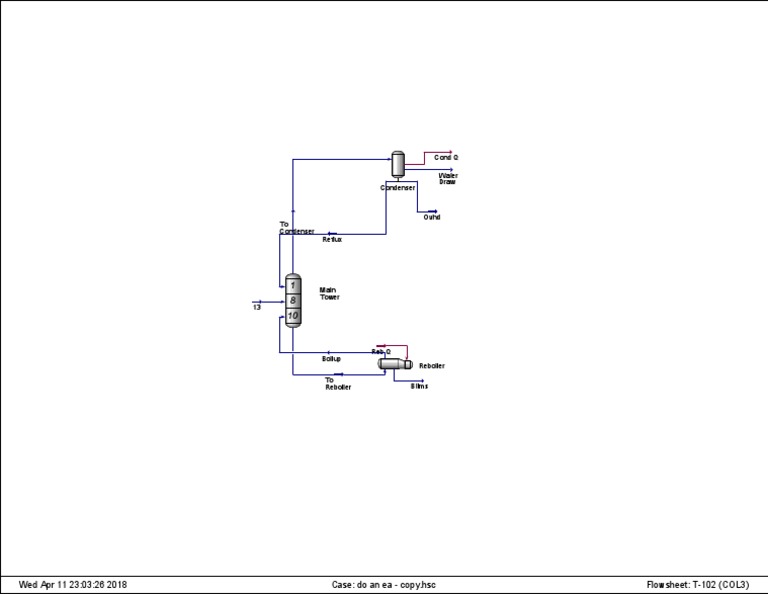Click feed stream 13 label

(257, 308)
